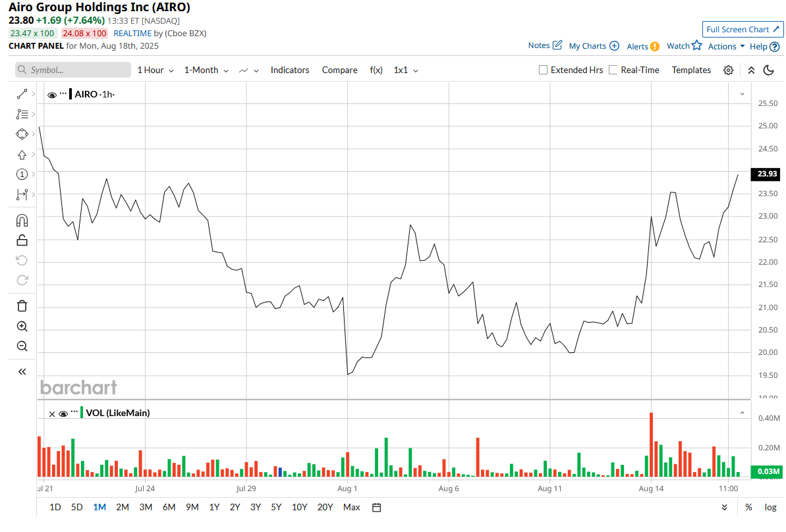Select the 5D time range
Viewport: 786px width, 532px height.
click(76, 508)
